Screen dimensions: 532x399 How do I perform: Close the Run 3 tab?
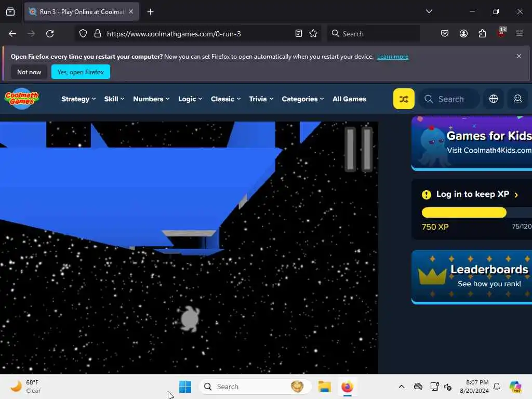pyautogui.click(x=131, y=11)
